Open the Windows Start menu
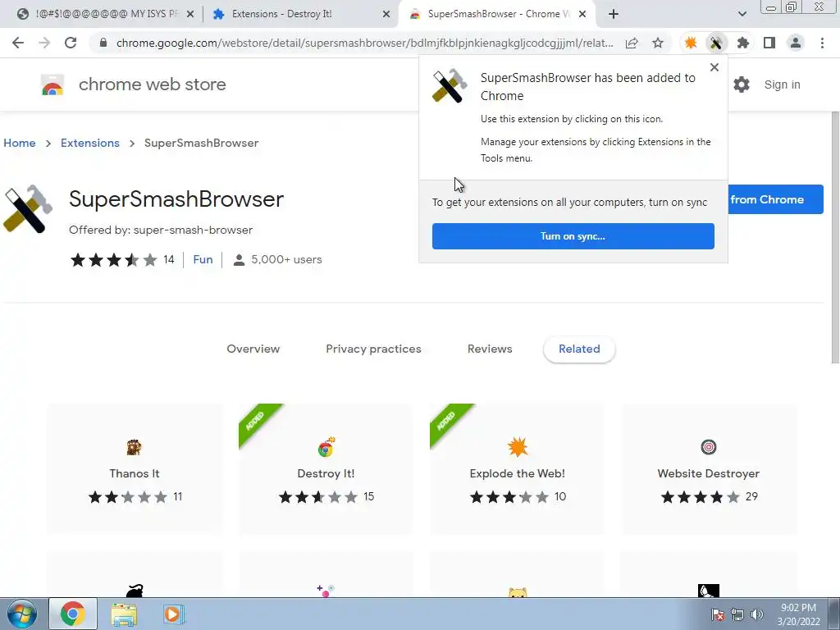The height and width of the screenshot is (630, 840). (x=21, y=614)
